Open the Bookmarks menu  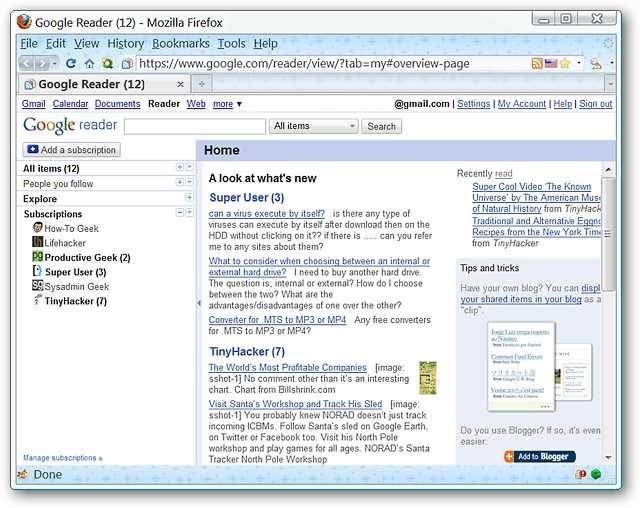[181, 43]
